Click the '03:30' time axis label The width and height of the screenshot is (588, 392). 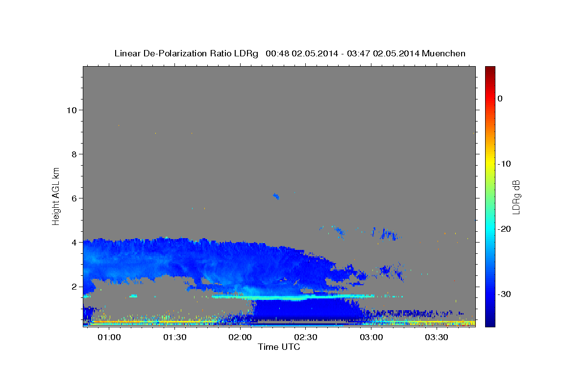point(437,338)
